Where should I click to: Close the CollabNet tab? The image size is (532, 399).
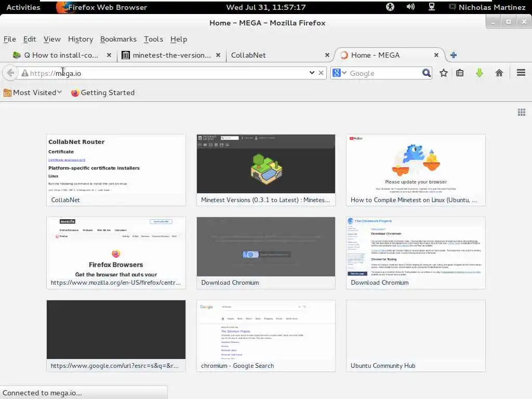pos(327,55)
